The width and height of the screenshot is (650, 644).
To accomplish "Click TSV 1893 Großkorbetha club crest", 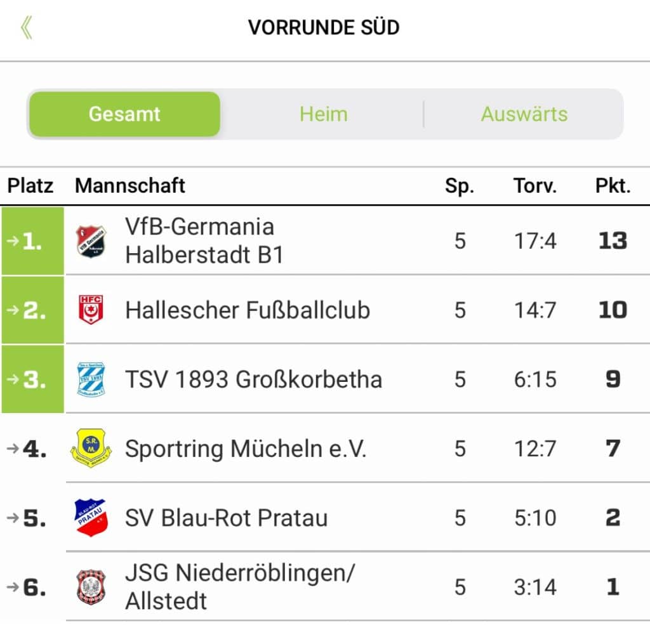I will point(91,379).
